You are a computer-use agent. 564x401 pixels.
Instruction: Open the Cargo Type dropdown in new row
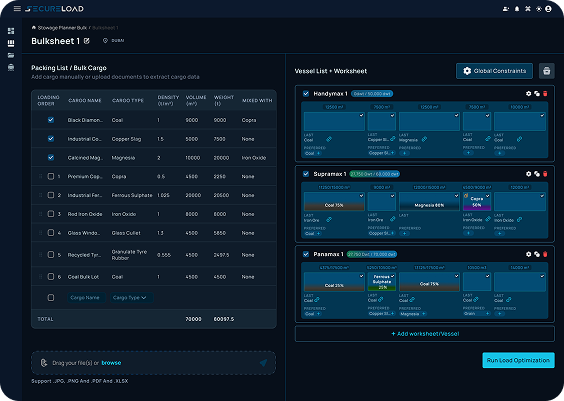pyautogui.click(x=131, y=297)
